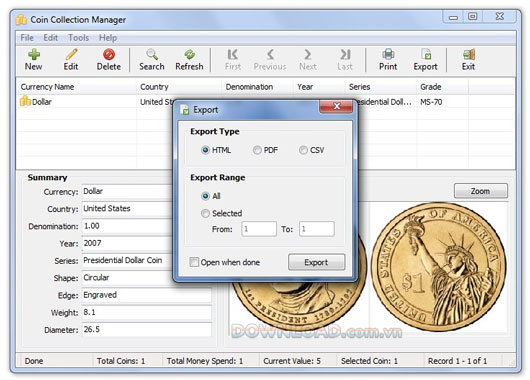Sort by Series column header
The width and height of the screenshot is (530, 380).
point(381,87)
